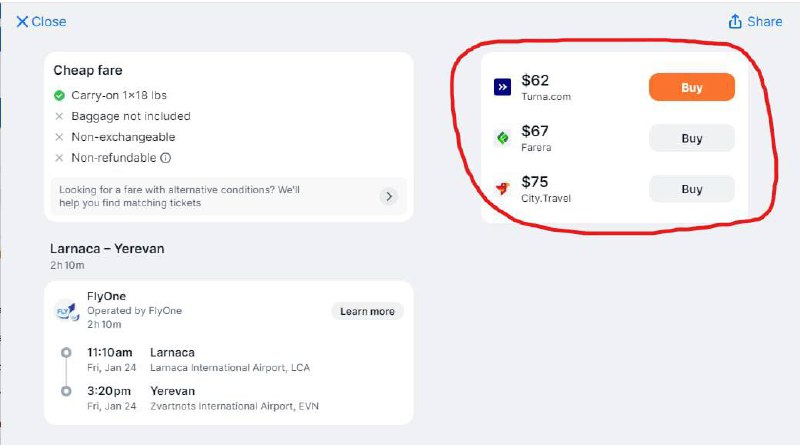Click the green Carry-on checkmark icon

click(x=60, y=96)
